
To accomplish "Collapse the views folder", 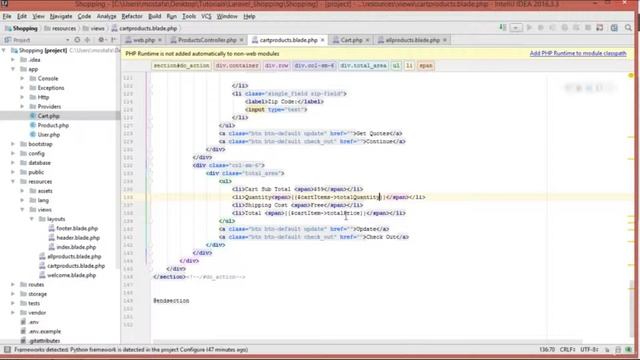I will click(22, 210).
